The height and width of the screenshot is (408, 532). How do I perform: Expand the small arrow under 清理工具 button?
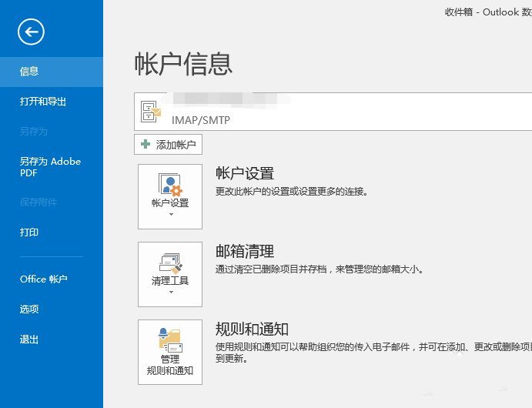pos(170,293)
